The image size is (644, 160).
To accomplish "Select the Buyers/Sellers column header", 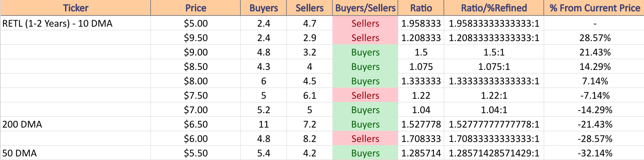I will 365,8.
